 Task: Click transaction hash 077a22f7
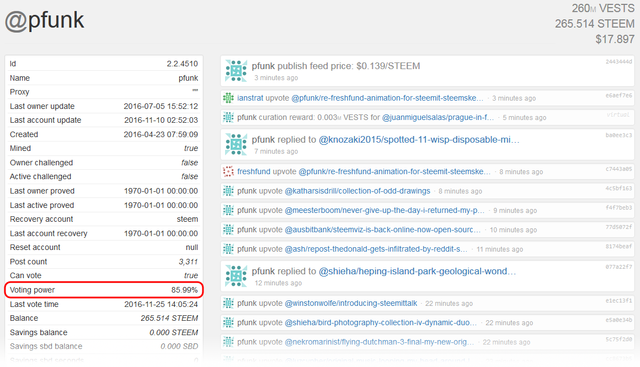coord(618,267)
